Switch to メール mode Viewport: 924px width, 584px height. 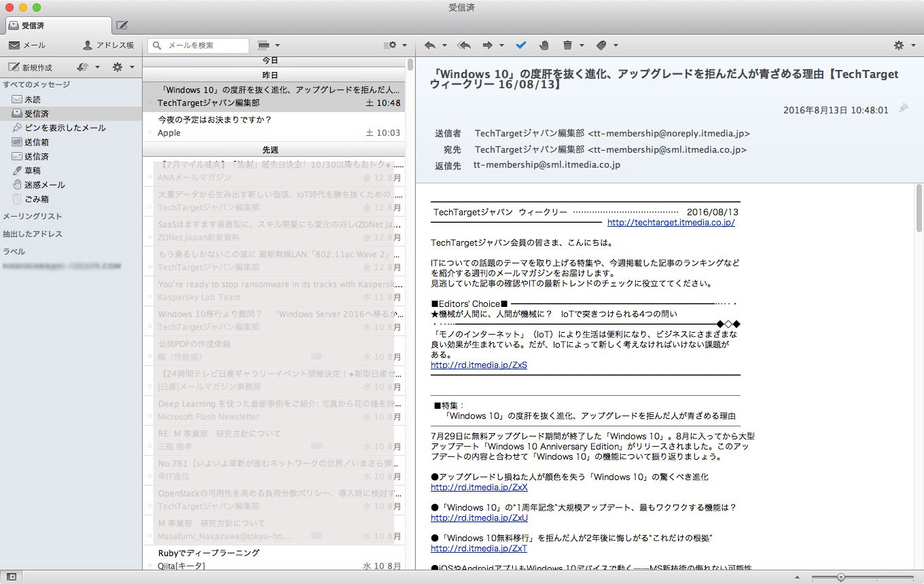(27, 45)
